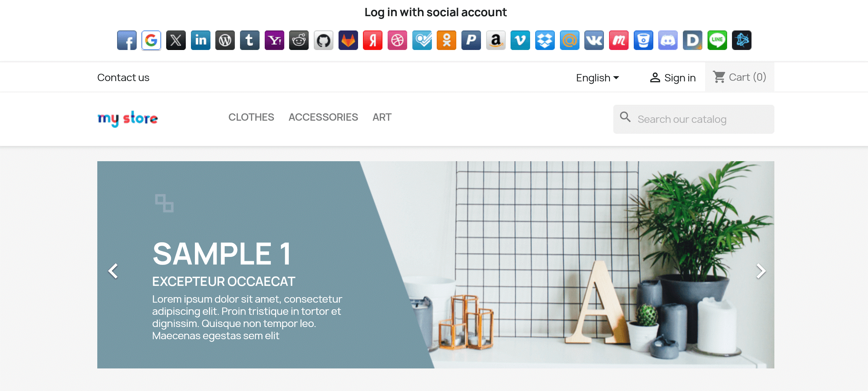Click the Contact us link
868x391 pixels.
(x=123, y=77)
